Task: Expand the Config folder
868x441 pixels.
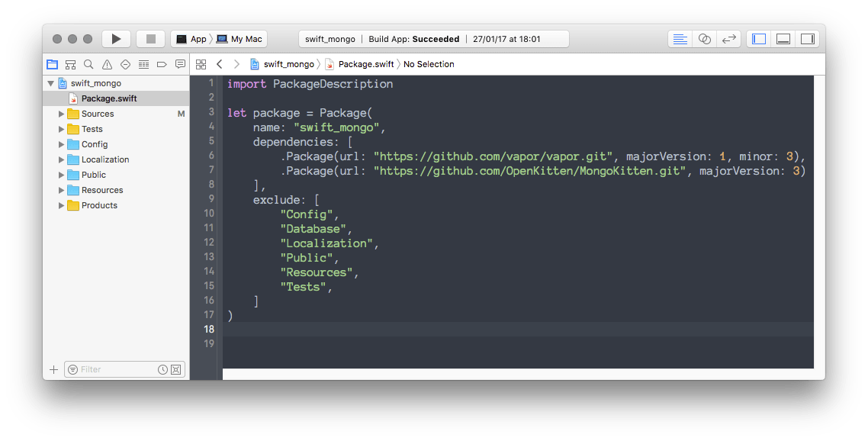Action: coord(62,144)
